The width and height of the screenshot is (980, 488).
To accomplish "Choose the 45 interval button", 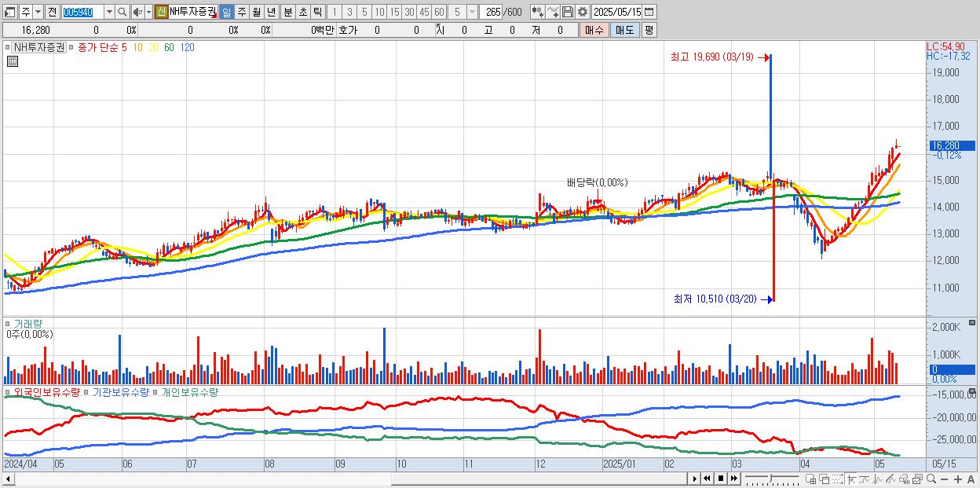I will pyautogui.click(x=424, y=12).
